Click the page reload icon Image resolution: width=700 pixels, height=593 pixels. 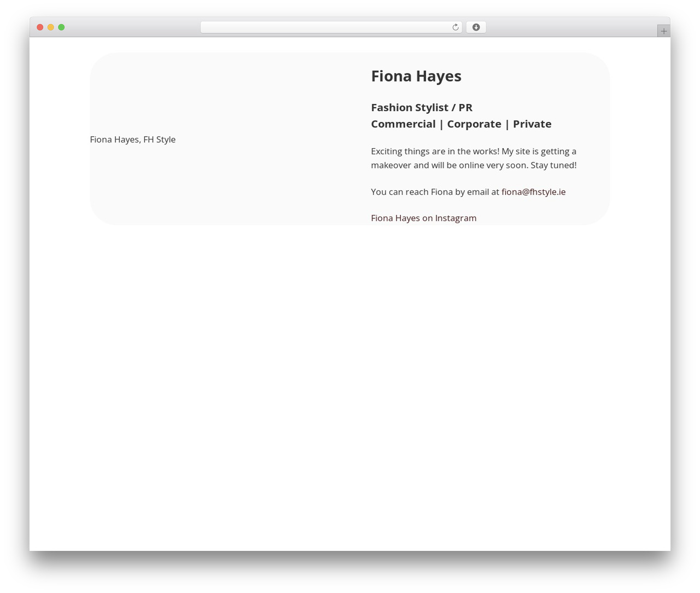(455, 27)
